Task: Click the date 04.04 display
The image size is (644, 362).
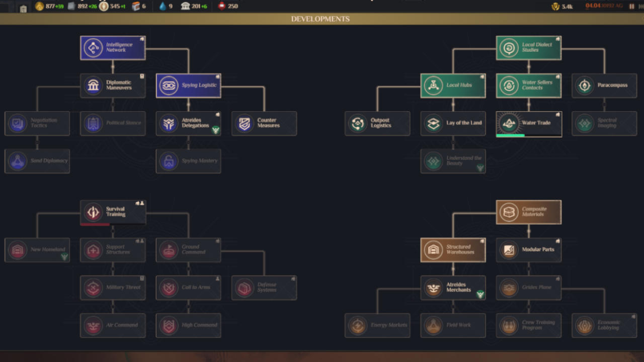Action: [604, 7]
